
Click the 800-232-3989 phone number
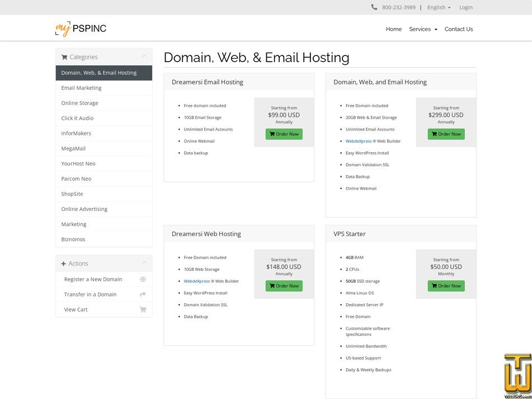(x=399, y=7)
